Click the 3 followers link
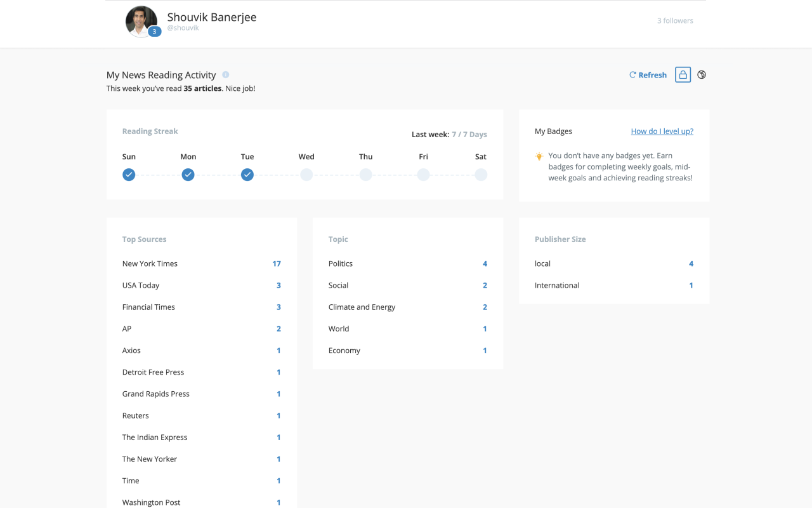The height and width of the screenshot is (508, 812). coord(675,21)
